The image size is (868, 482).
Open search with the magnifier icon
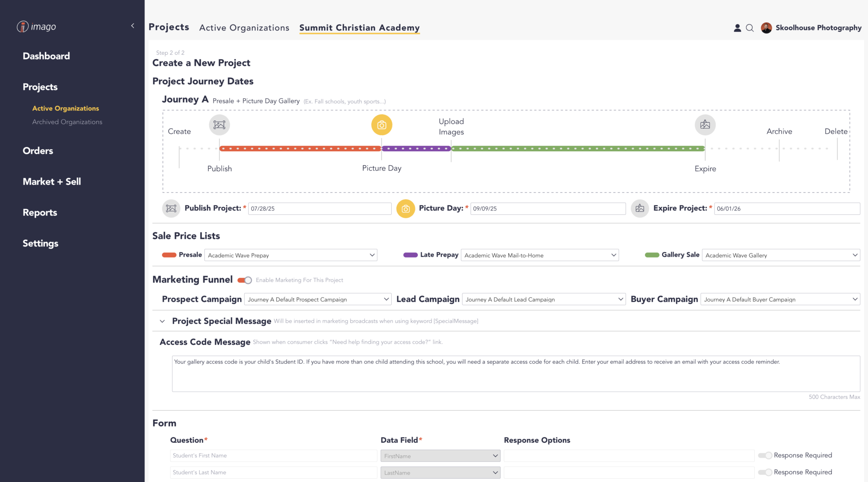tap(750, 28)
